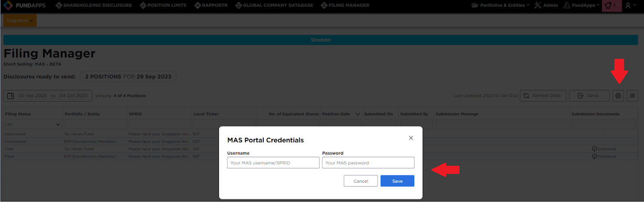Viewport: 644px width, 202px height.
Task: Focus the MAS Password field
Action: click(368, 163)
